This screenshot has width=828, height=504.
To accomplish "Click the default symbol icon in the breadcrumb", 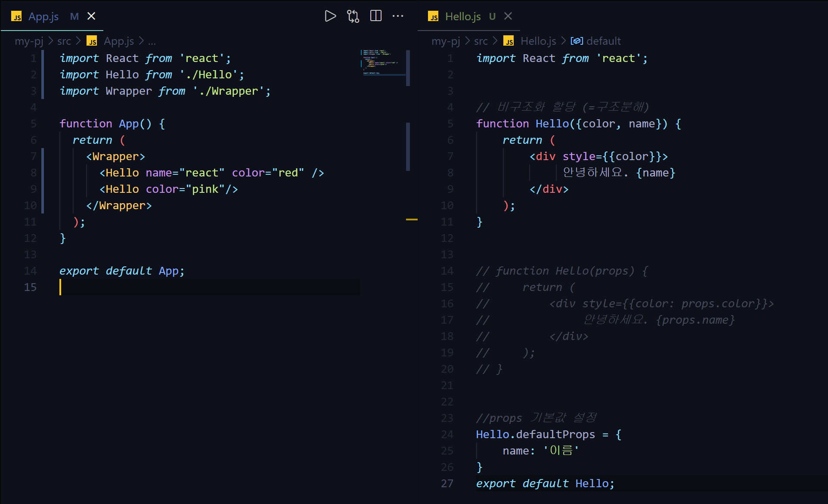I will coord(577,41).
